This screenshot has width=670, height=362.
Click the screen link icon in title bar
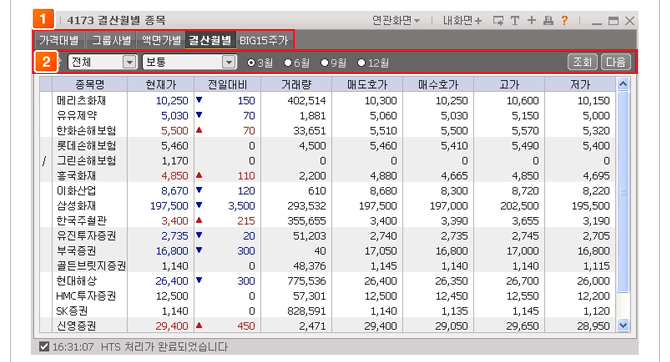pyautogui.click(x=498, y=21)
